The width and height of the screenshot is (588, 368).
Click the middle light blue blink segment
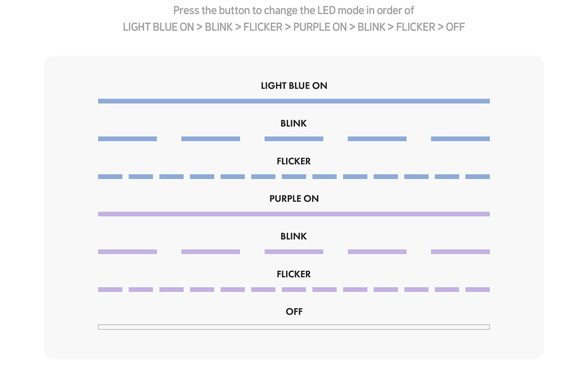[294, 139]
